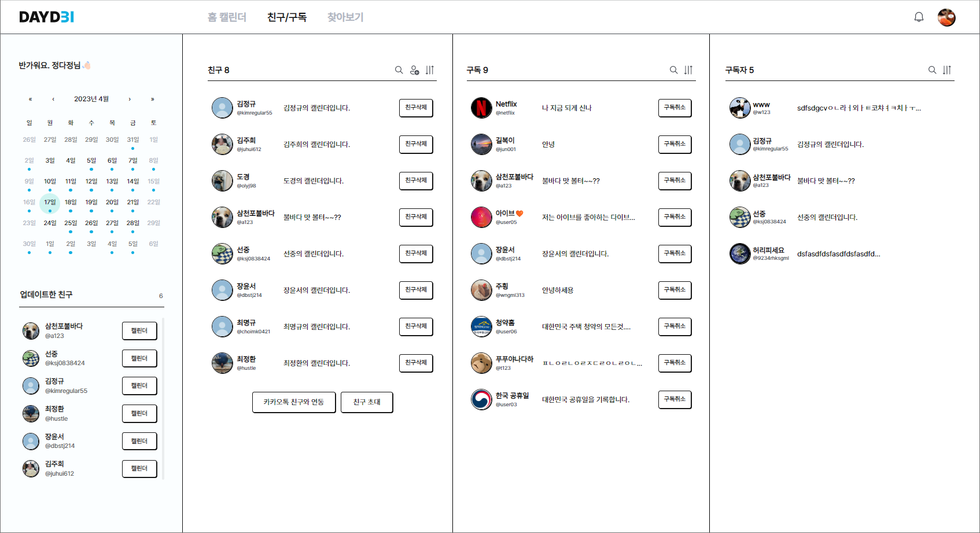The width and height of the screenshot is (980, 533).
Task: Unsubscribe from 청약홈
Action: pos(675,326)
